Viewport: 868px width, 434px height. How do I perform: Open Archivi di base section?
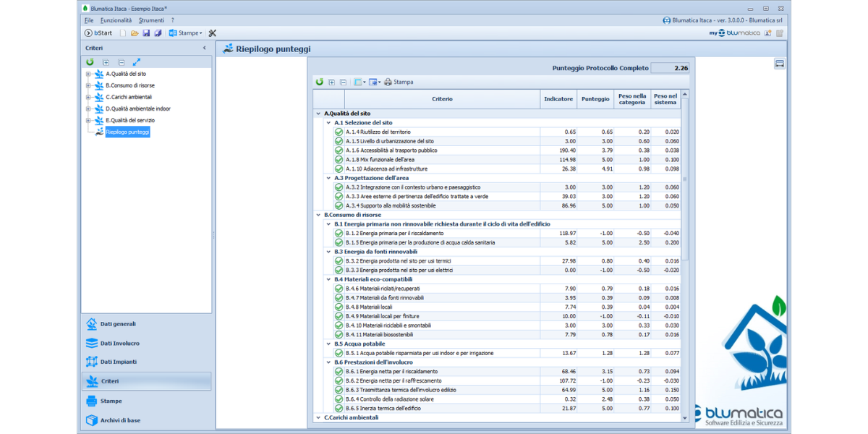coord(119,420)
